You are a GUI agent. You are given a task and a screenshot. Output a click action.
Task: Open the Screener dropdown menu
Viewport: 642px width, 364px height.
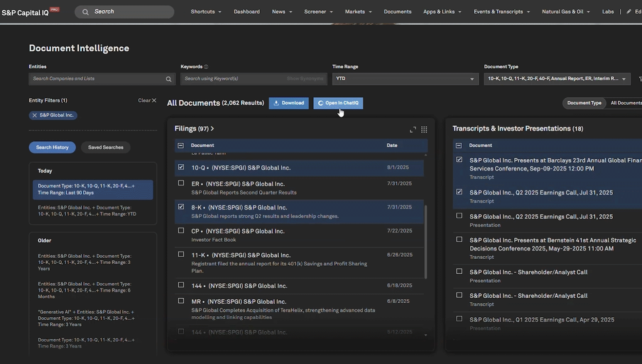(x=318, y=12)
